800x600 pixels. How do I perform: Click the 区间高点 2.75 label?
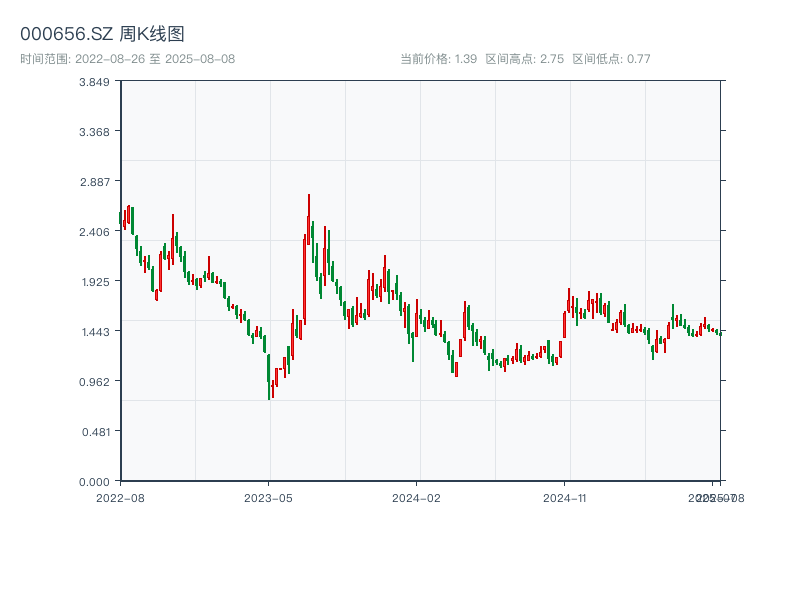pos(524,59)
